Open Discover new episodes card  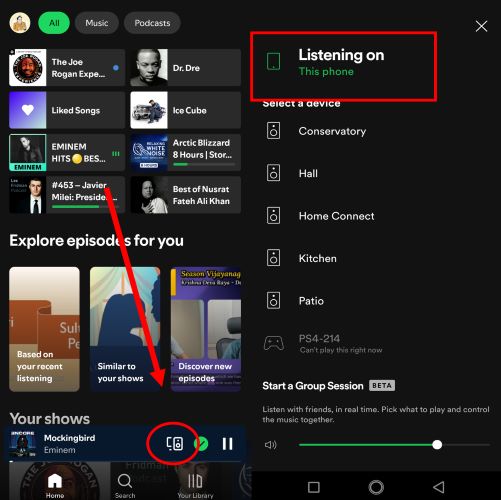point(206,329)
